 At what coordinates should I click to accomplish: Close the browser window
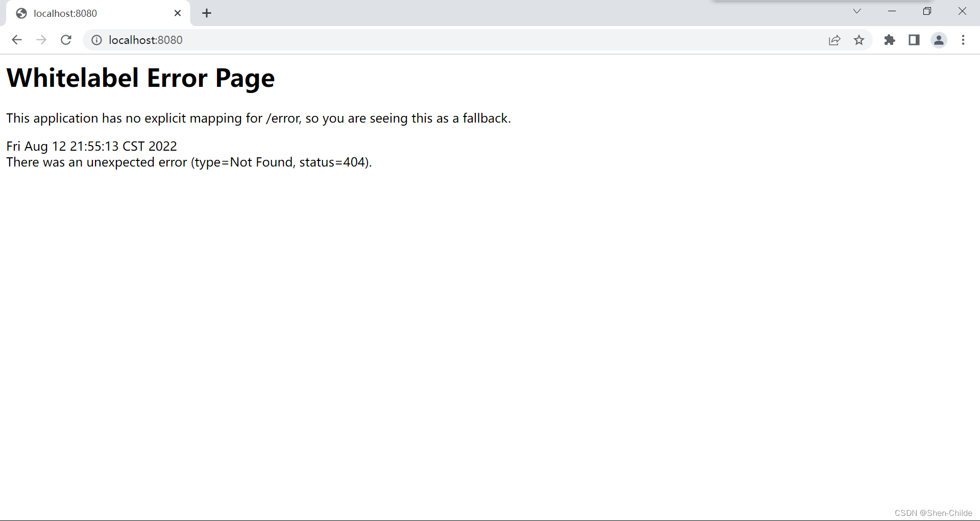(962, 11)
